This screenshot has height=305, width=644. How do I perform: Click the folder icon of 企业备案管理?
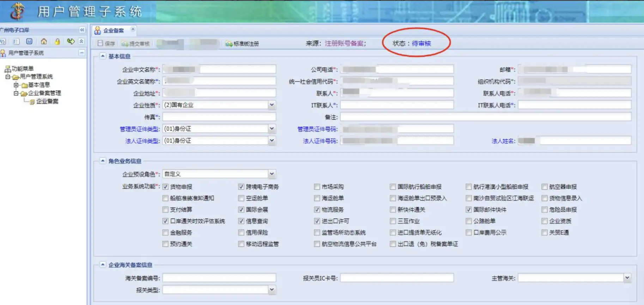pyautogui.click(x=24, y=94)
